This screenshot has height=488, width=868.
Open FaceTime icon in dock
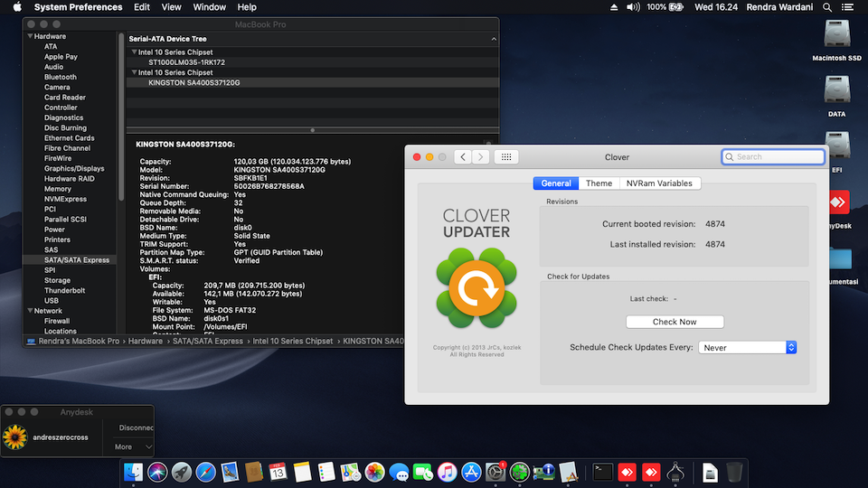pyautogui.click(x=423, y=472)
